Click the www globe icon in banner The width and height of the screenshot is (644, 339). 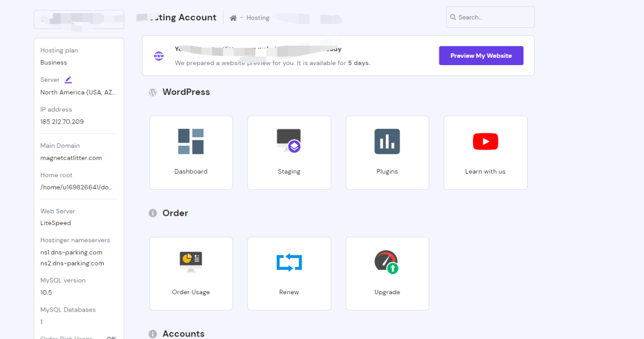coord(159,56)
